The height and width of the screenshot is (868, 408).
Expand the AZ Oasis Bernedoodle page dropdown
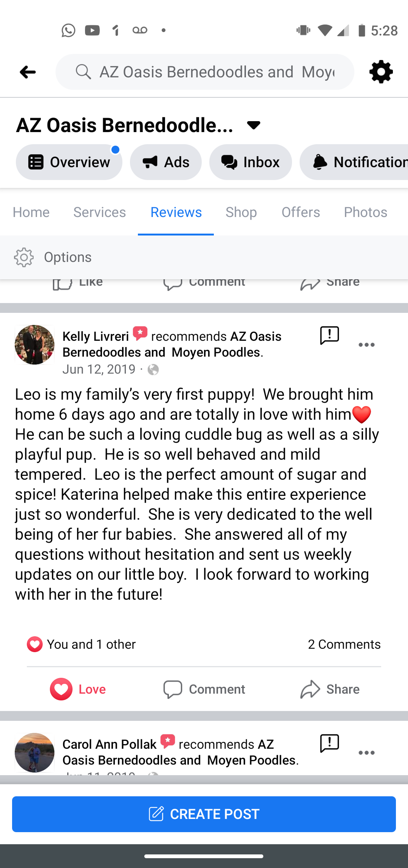tap(253, 125)
